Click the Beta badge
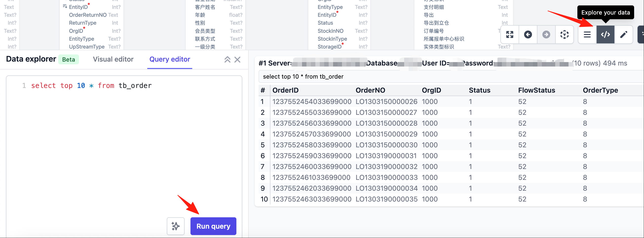 (69, 59)
